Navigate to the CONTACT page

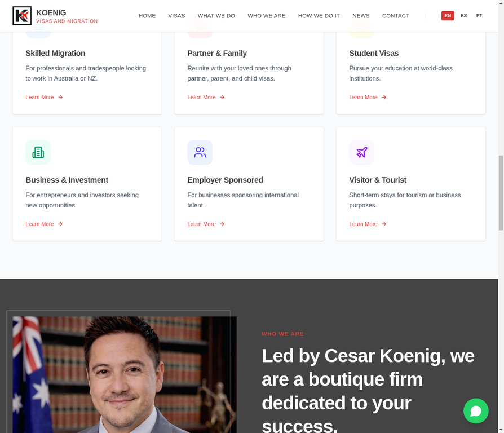(396, 16)
